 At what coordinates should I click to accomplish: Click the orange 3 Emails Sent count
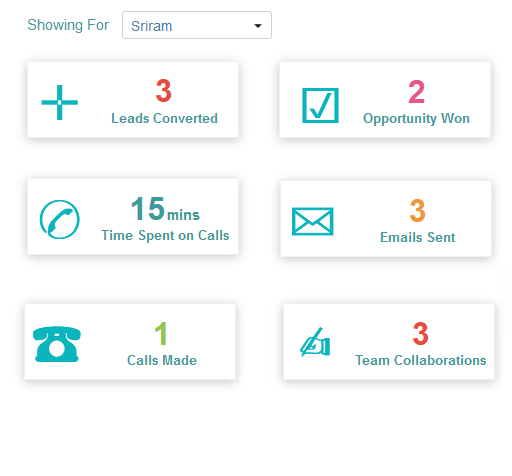pos(418,210)
